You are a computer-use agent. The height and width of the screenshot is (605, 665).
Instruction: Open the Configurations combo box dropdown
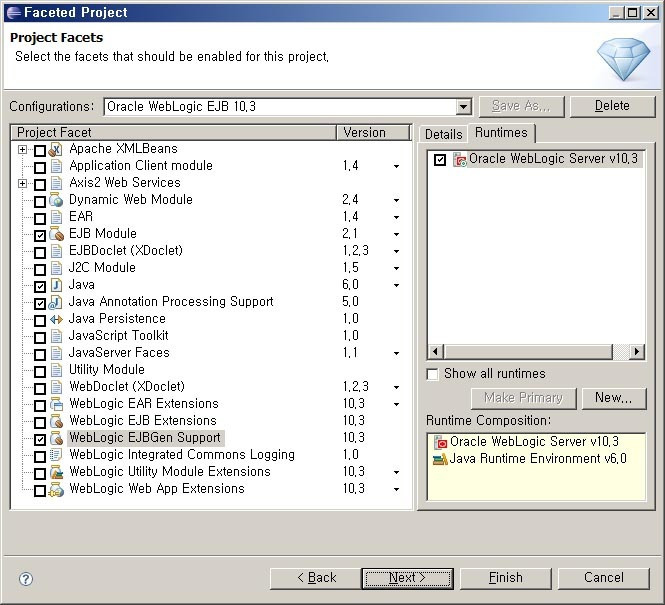click(x=464, y=106)
